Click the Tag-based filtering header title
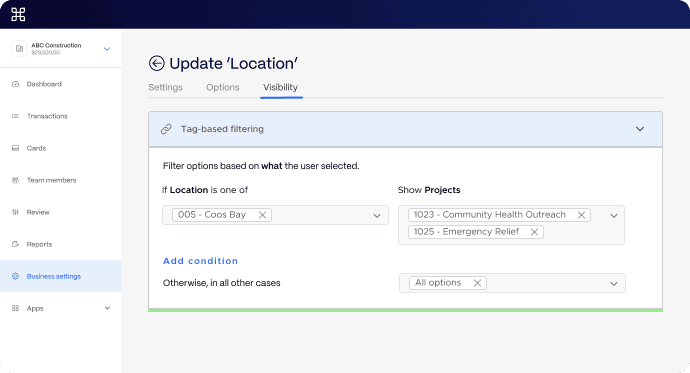 tap(222, 129)
